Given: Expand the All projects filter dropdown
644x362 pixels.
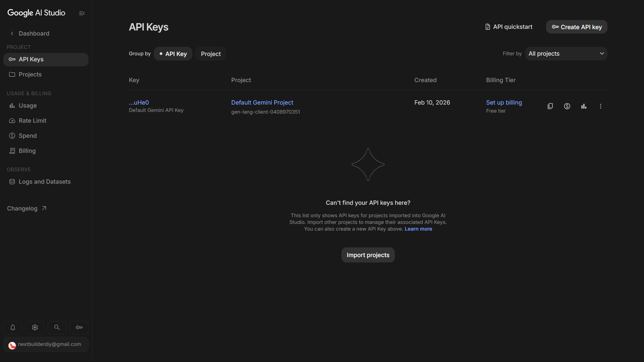Looking at the screenshot, I should [x=566, y=54].
